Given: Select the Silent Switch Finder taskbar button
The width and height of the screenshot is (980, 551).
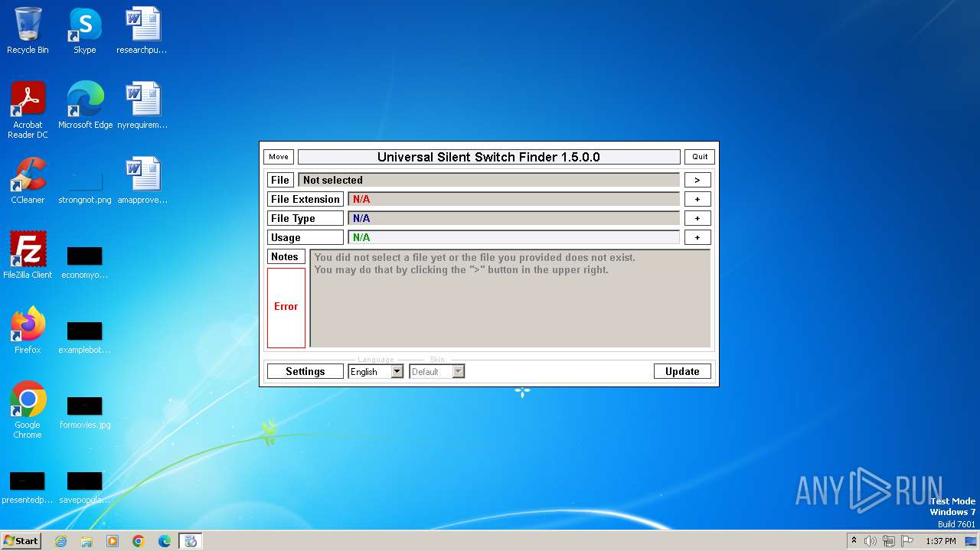Looking at the screenshot, I should (191, 541).
